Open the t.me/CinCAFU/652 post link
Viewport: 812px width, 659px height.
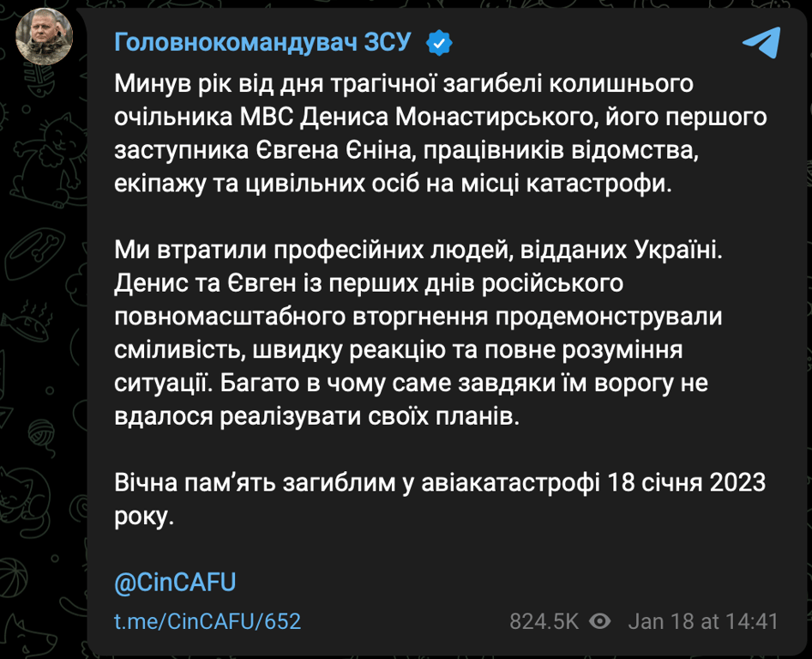tap(208, 621)
